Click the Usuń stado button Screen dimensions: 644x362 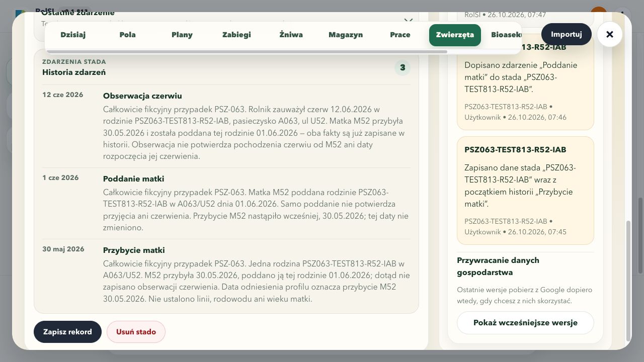tap(136, 332)
